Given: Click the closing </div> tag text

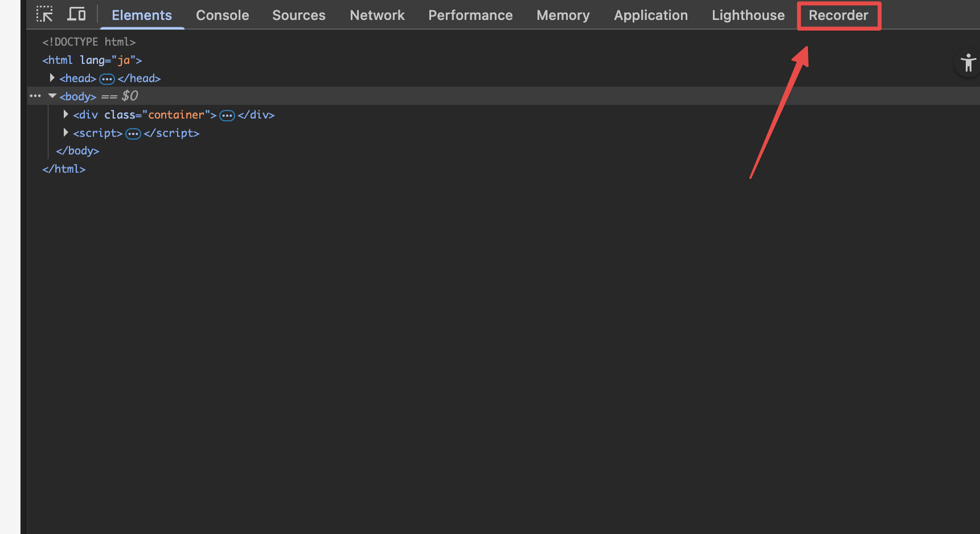Looking at the screenshot, I should point(256,115).
